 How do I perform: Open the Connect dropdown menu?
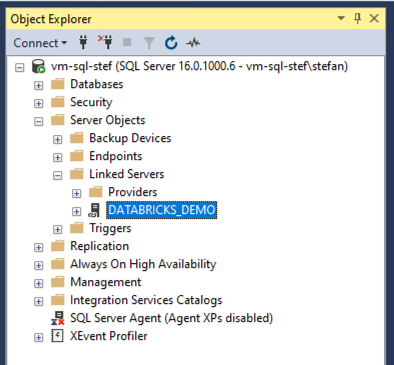coord(40,43)
